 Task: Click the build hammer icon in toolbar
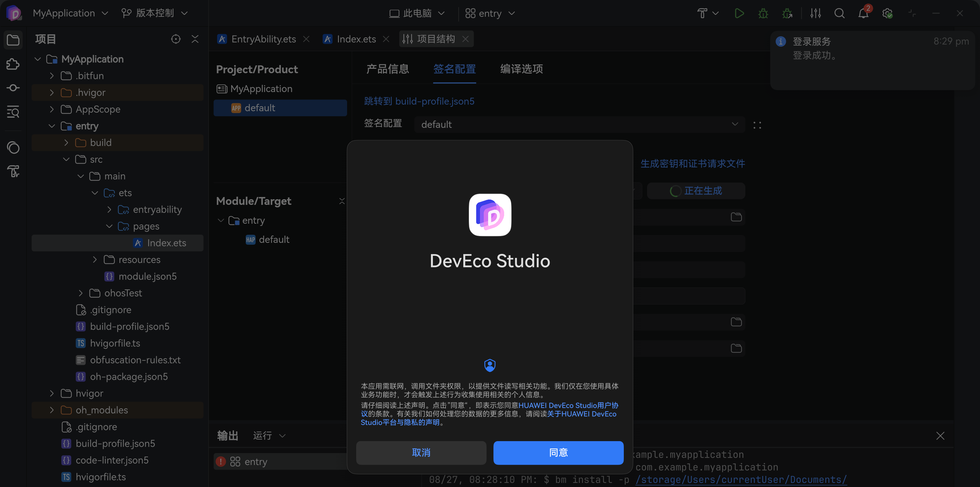702,13
